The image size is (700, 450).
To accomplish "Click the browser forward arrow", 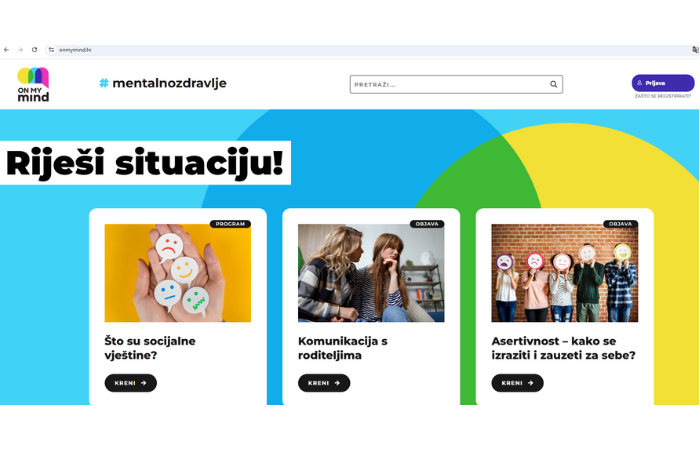I will [20, 50].
